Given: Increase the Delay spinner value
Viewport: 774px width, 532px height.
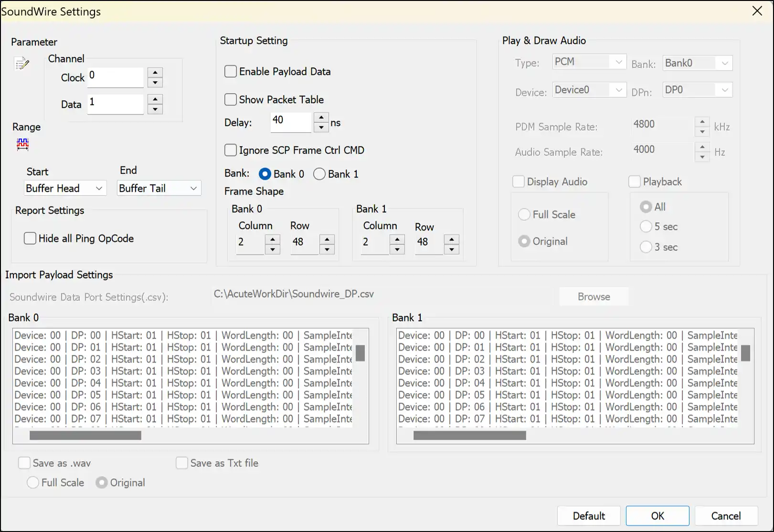Looking at the screenshot, I should 321,118.
